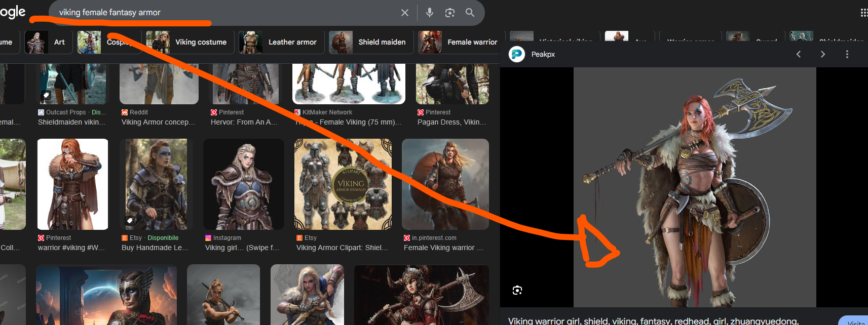Click the Pinterest favicon beside Hervor result
This screenshot has height=325, width=868.
214,112
